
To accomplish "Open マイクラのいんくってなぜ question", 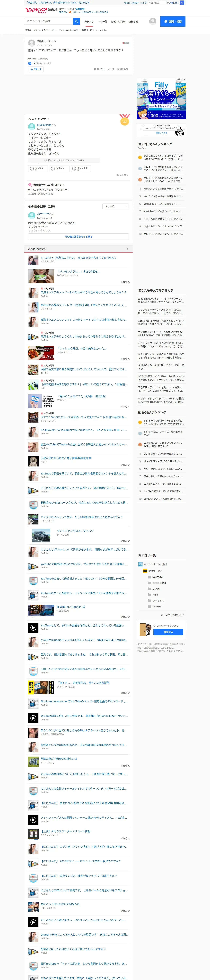I will [x=82, y=517].
